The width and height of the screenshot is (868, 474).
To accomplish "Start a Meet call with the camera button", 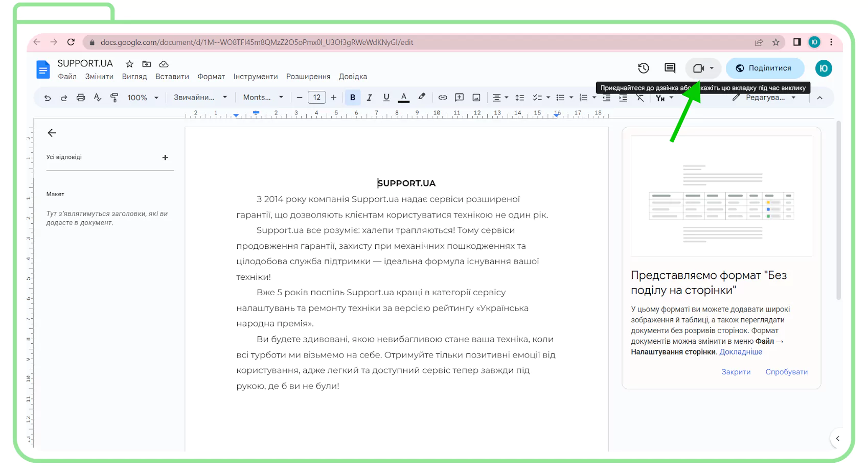I will click(699, 68).
